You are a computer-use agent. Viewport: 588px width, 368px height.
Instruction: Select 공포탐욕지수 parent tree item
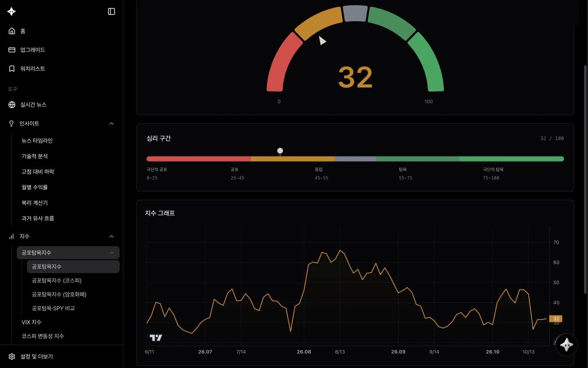point(68,253)
